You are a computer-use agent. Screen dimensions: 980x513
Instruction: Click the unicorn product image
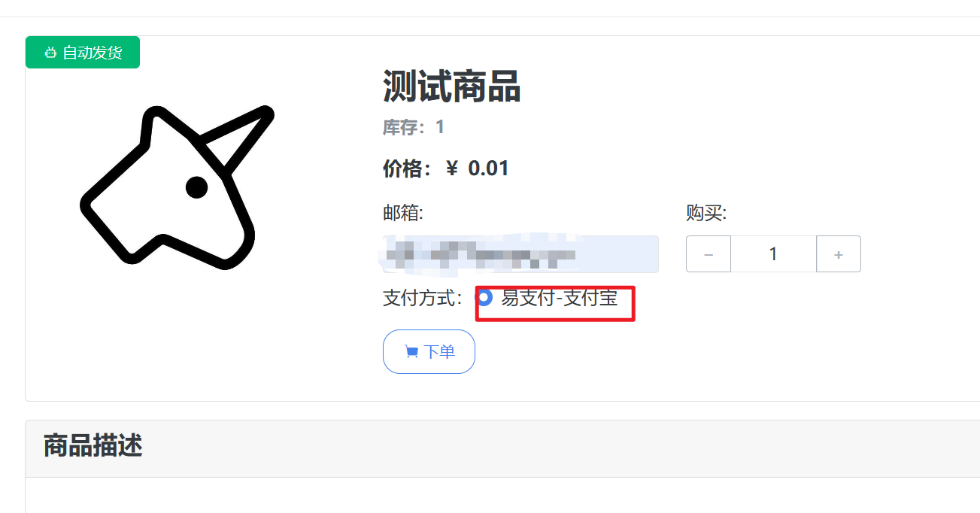tap(177, 187)
